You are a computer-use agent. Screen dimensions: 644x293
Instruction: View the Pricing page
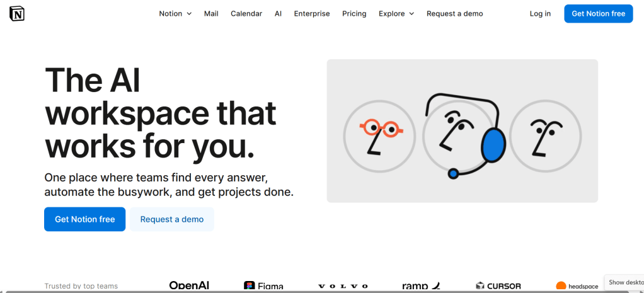tap(354, 14)
